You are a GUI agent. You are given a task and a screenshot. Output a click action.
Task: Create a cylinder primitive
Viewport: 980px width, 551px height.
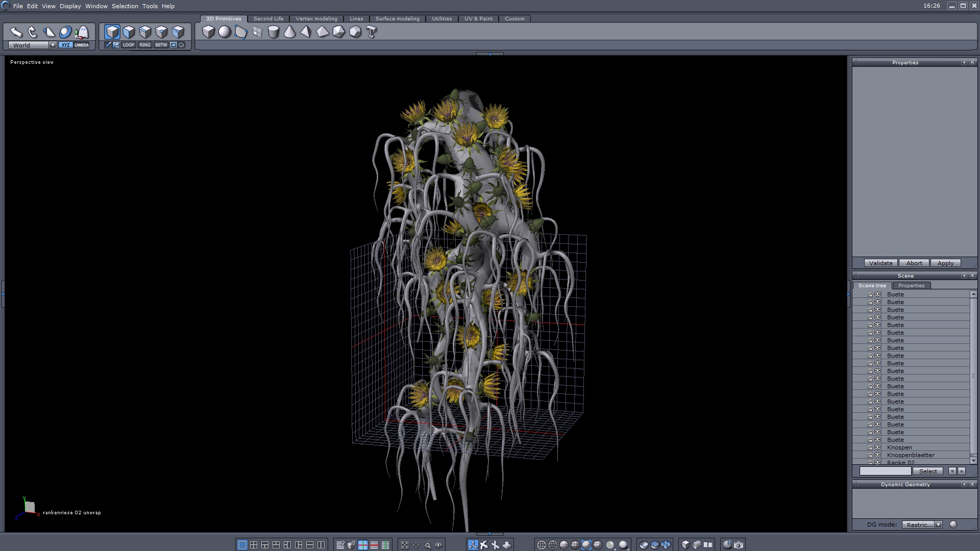point(274,32)
